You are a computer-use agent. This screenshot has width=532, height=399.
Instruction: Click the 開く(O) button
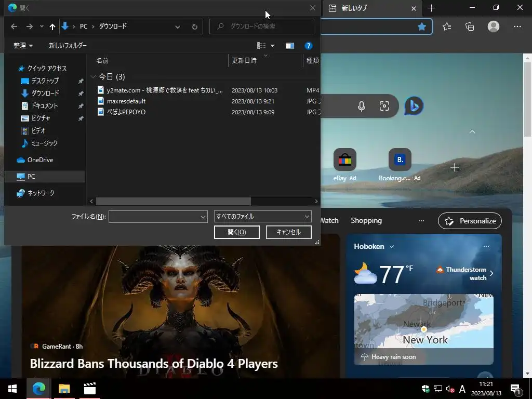[236, 232]
